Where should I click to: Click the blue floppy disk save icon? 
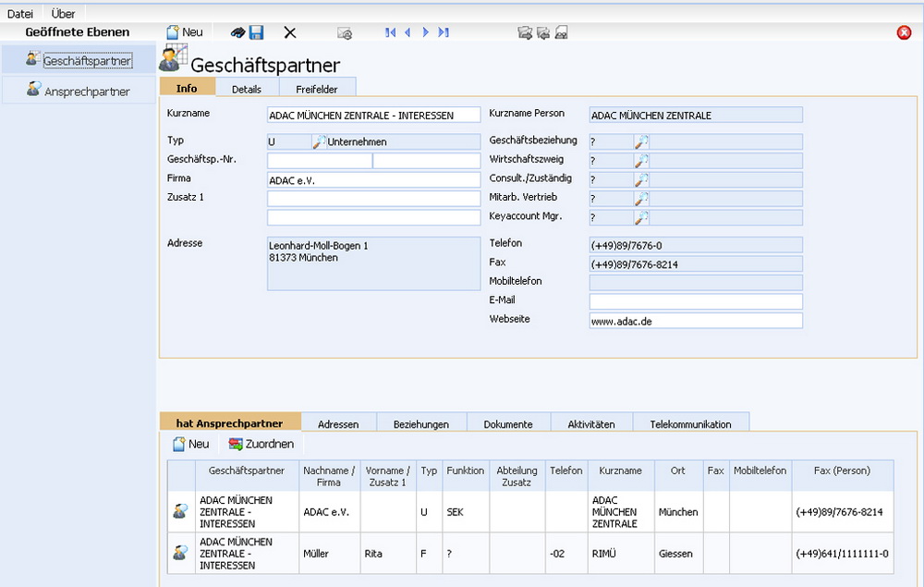click(257, 32)
